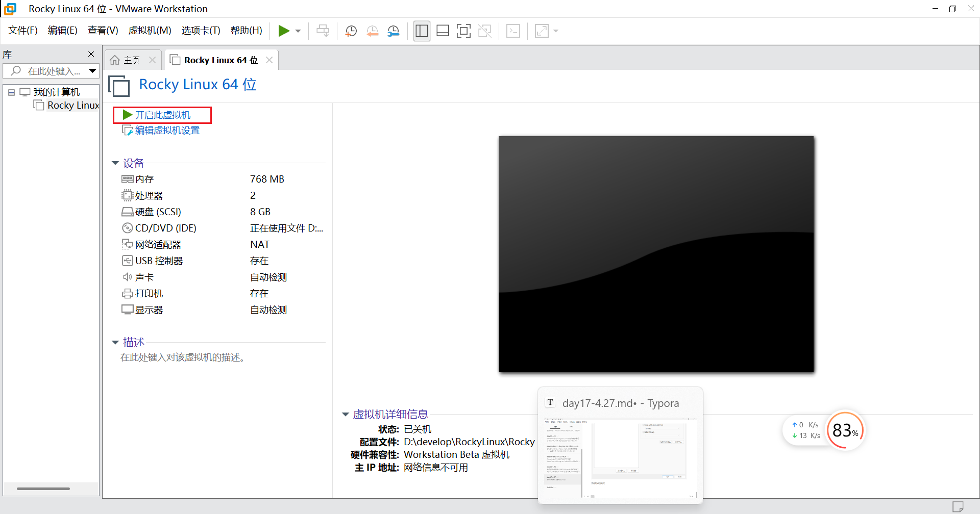
Task: Collapse the 描述 section
Action: coord(115,342)
